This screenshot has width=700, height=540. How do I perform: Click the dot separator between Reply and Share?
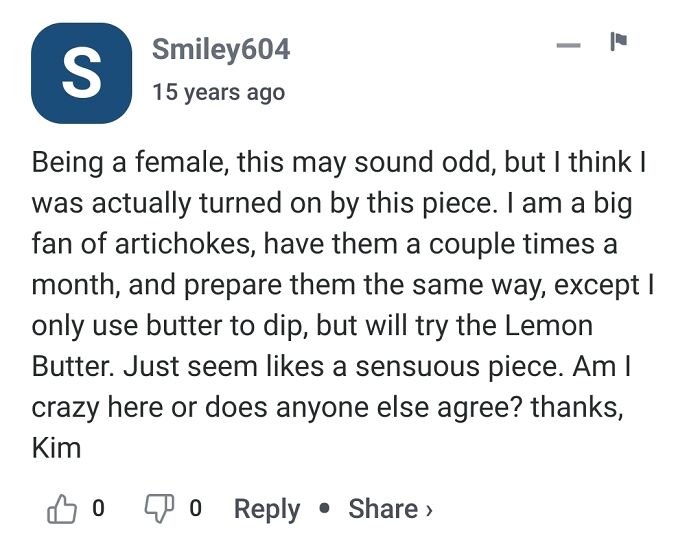324,509
